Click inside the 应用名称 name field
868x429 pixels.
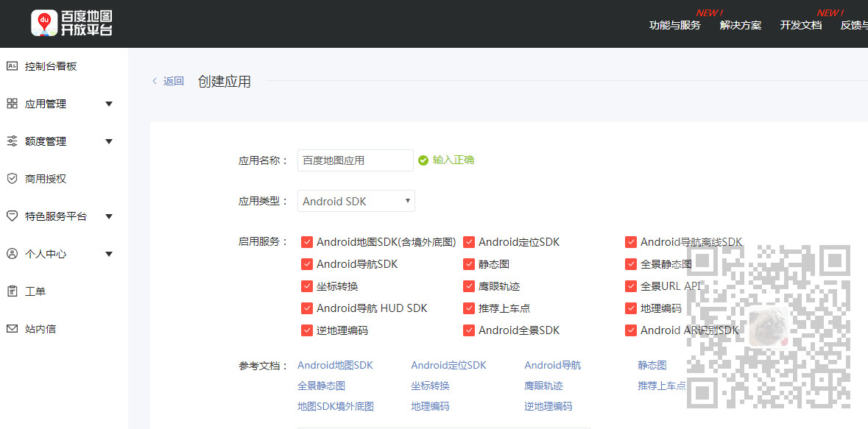(x=355, y=160)
